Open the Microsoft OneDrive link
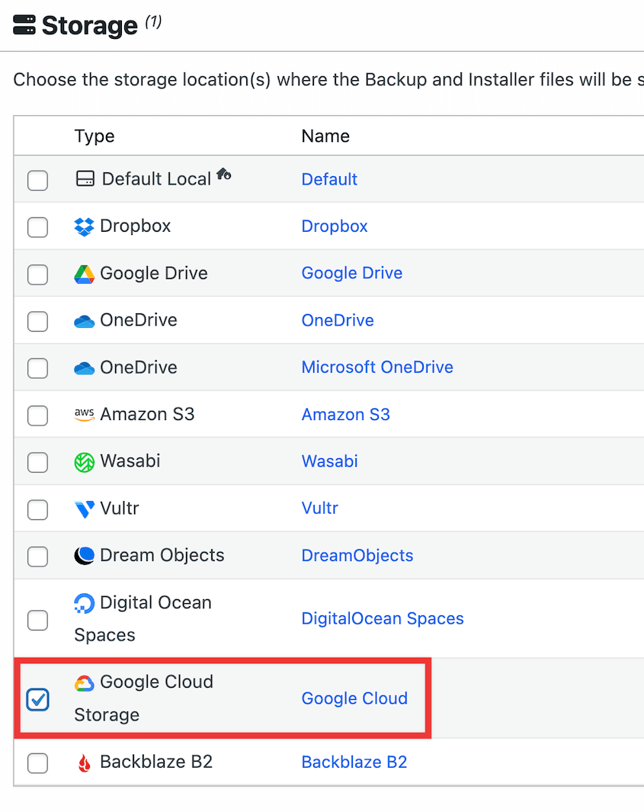 point(377,367)
